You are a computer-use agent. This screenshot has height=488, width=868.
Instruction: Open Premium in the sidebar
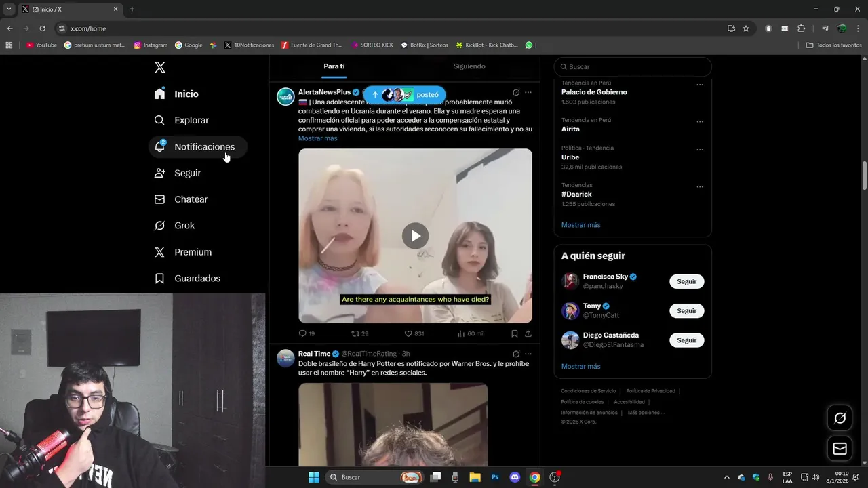point(184,252)
